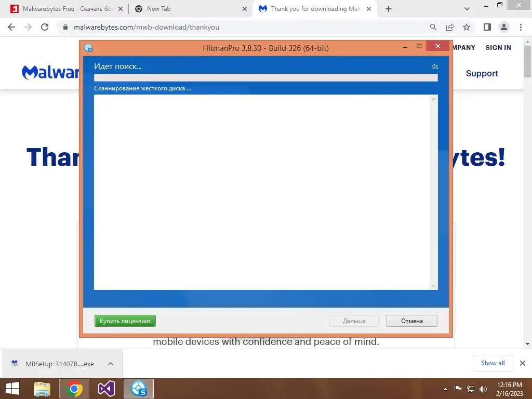Open the taskbar clock and date
This screenshot has height=399, width=532.
point(509,389)
